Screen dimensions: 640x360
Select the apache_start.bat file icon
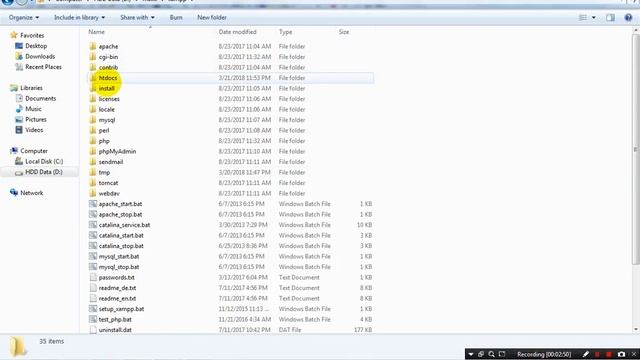[x=93, y=204]
